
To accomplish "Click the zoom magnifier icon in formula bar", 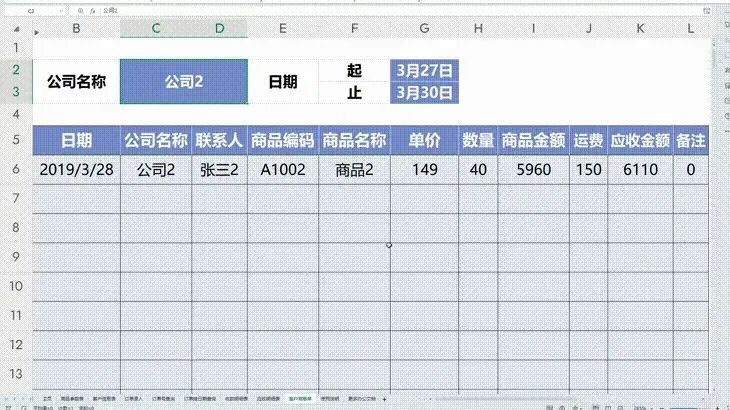I will click(82, 8).
